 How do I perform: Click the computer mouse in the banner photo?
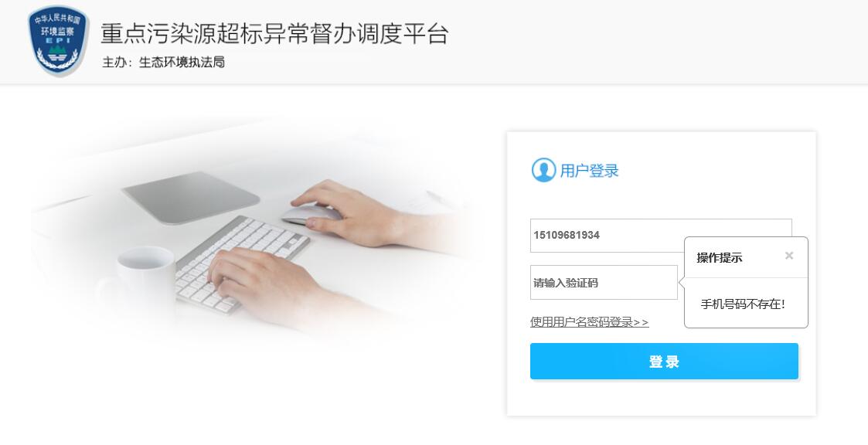(311, 213)
